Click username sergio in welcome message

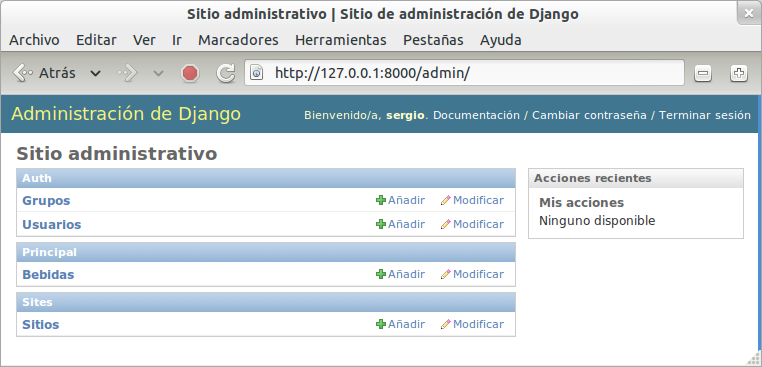[x=405, y=115]
